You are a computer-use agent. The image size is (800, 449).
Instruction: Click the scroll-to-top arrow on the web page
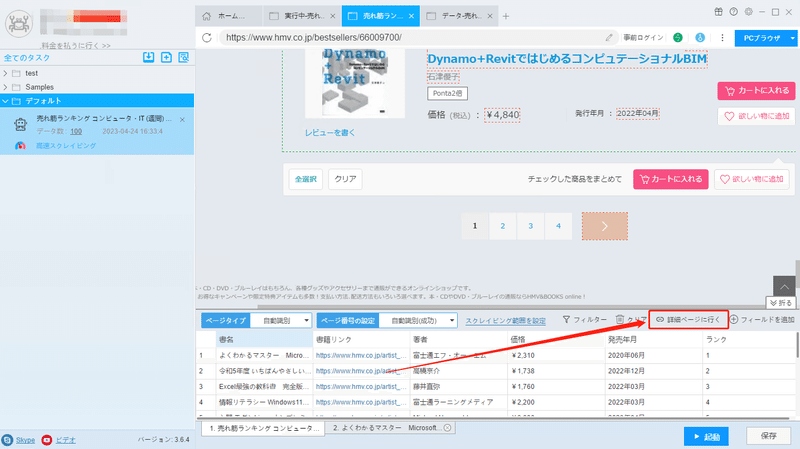click(784, 287)
